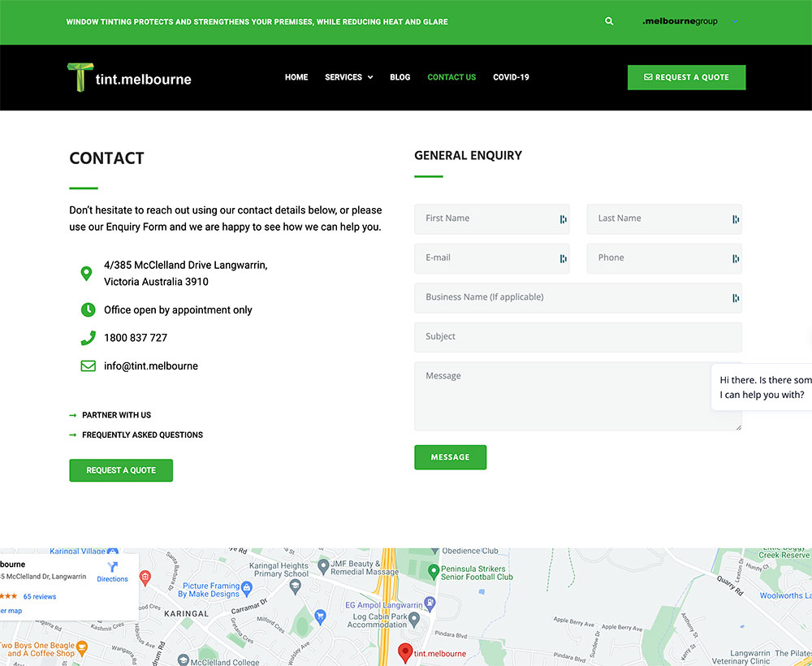Focus the First Name field
This screenshot has height=666, width=812.
tap(491, 219)
